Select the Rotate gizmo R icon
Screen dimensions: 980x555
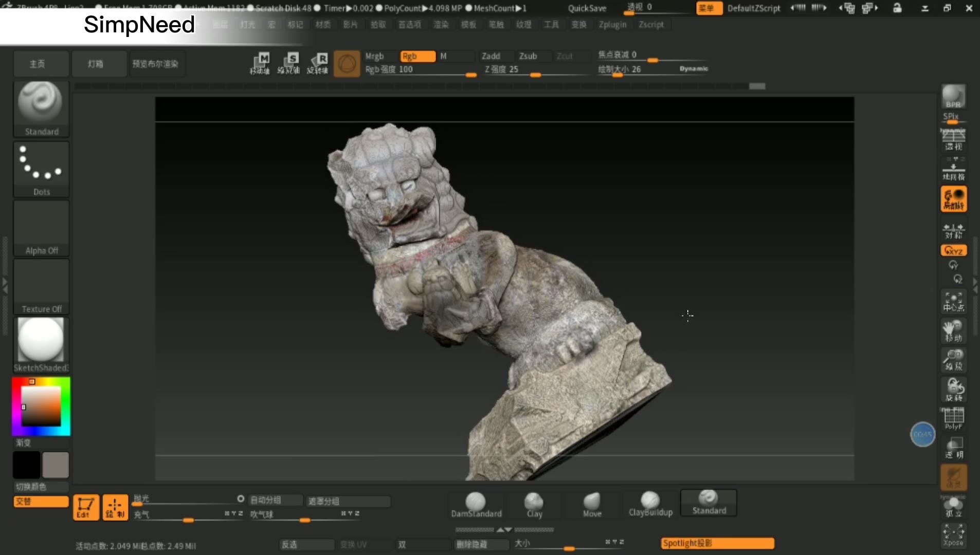(318, 64)
